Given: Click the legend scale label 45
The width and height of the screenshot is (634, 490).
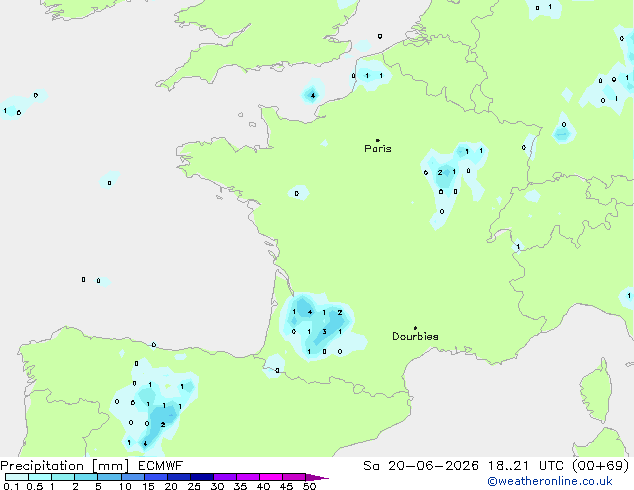Looking at the screenshot, I should click(x=286, y=486).
